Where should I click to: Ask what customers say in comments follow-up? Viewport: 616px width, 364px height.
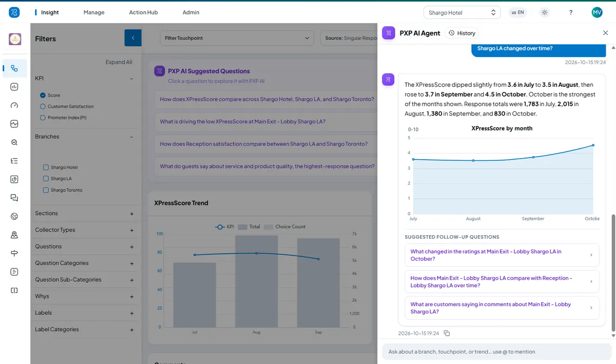[x=502, y=308]
